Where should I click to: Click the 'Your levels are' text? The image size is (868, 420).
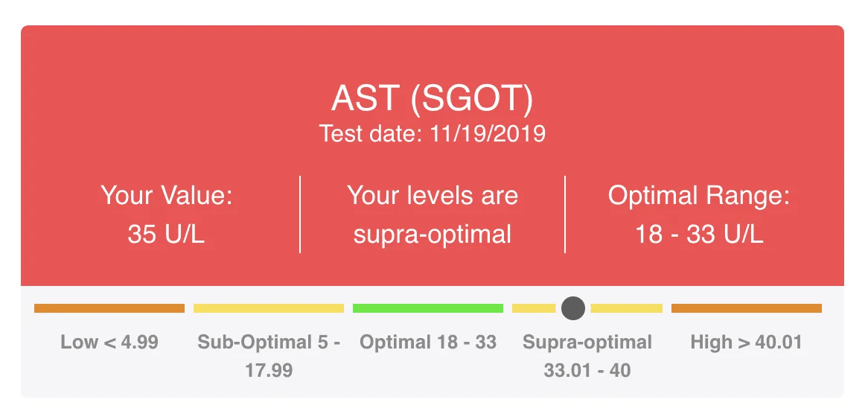(433, 196)
